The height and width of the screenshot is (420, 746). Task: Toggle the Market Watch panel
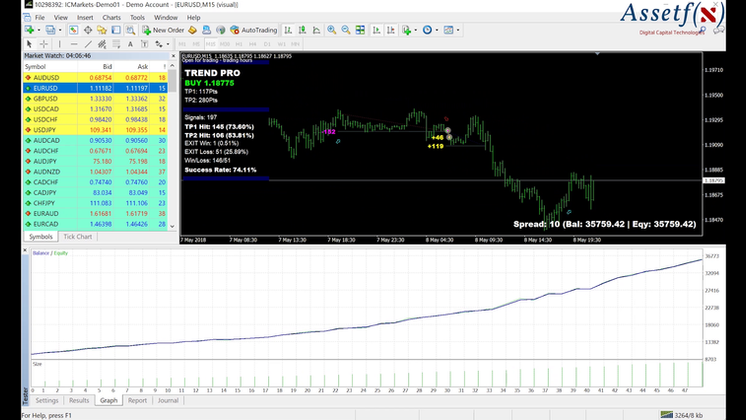pyautogui.click(x=73, y=30)
